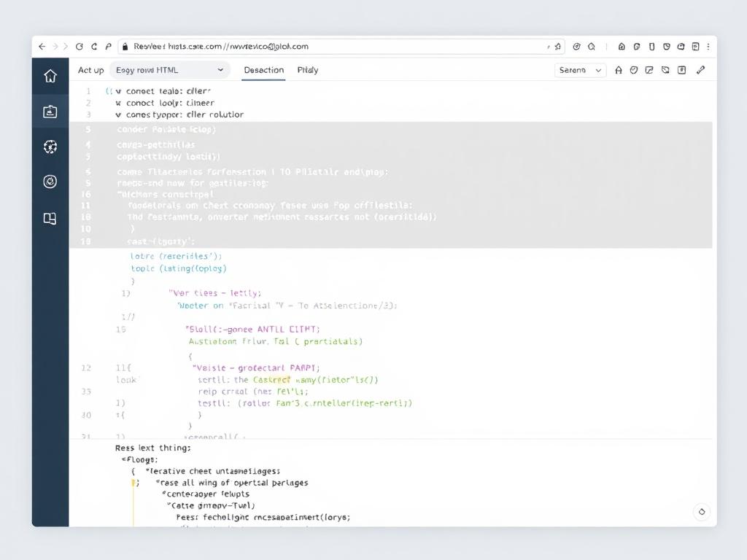This screenshot has height=560, width=747.
Task: Click the '<Floogs:' line in bottom panel
Action: click(139, 460)
